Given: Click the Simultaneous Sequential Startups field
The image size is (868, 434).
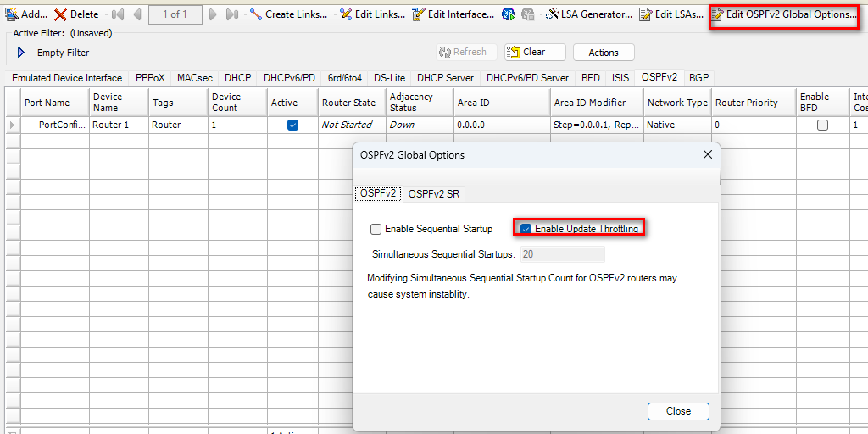Looking at the screenshot, I should click(562, 254).
